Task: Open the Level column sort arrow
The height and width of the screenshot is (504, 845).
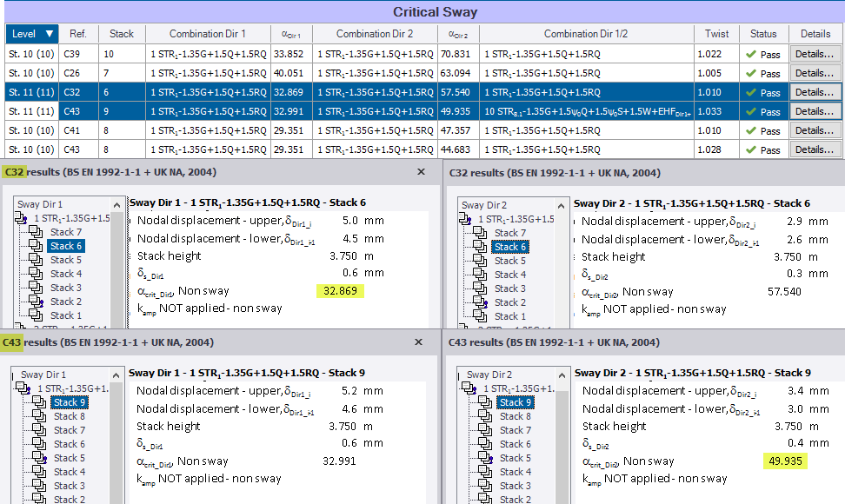Action: pyautogui.click(x=50, y=34)
